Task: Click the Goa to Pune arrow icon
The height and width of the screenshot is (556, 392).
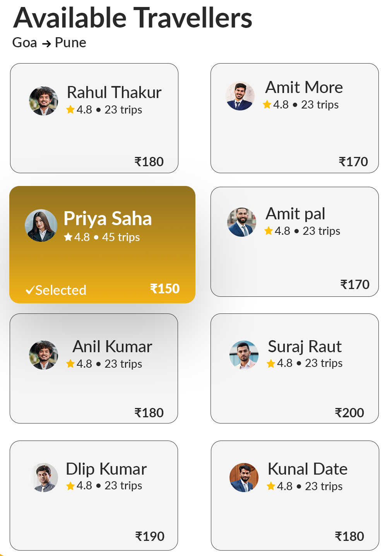Action: [46, 44]
